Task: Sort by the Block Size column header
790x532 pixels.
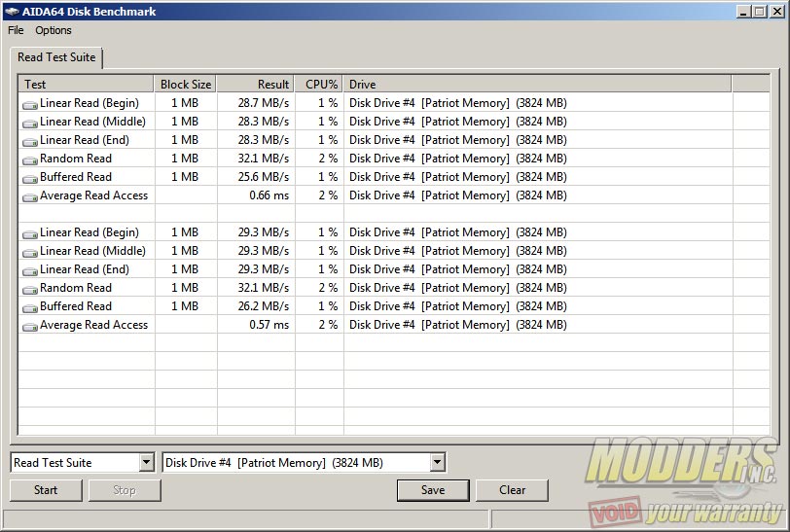Action: (x=186, y=85)
